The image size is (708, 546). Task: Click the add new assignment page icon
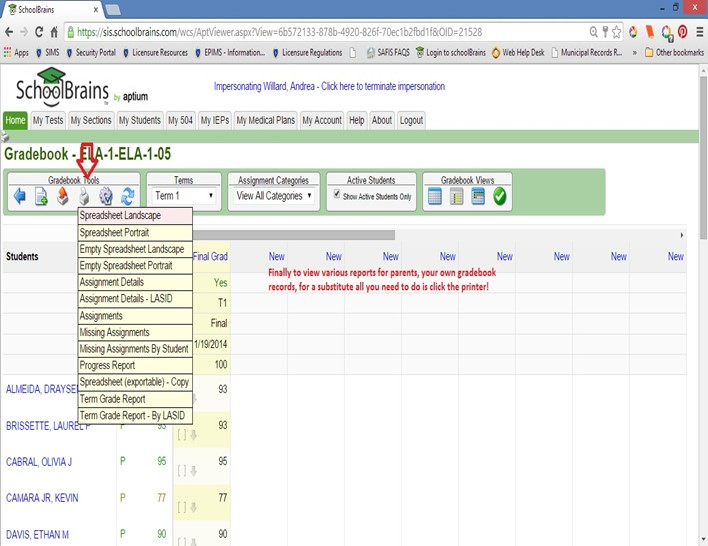(41, 196)
